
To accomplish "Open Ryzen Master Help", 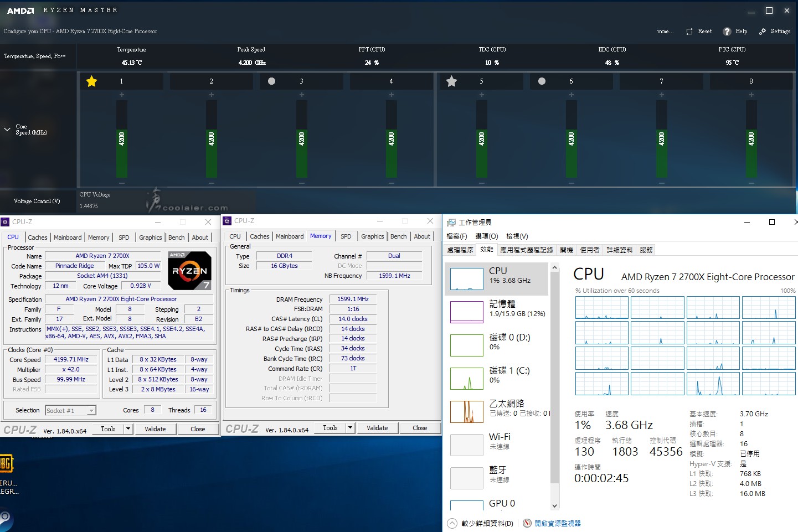I will [735, 32].
